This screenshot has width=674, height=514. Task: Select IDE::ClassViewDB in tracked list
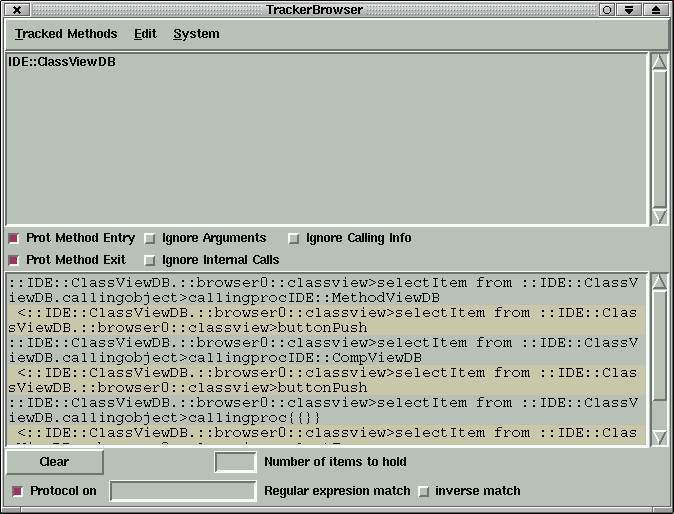tap(61, 62)
